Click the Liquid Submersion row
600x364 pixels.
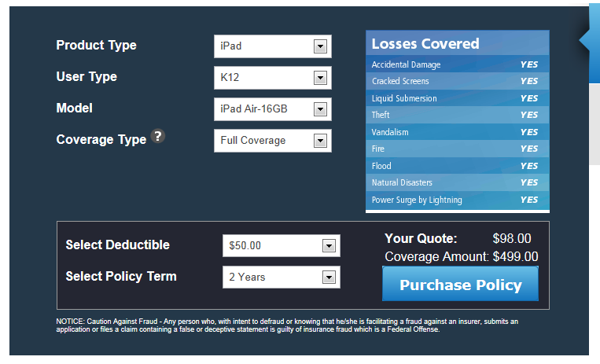457,98
